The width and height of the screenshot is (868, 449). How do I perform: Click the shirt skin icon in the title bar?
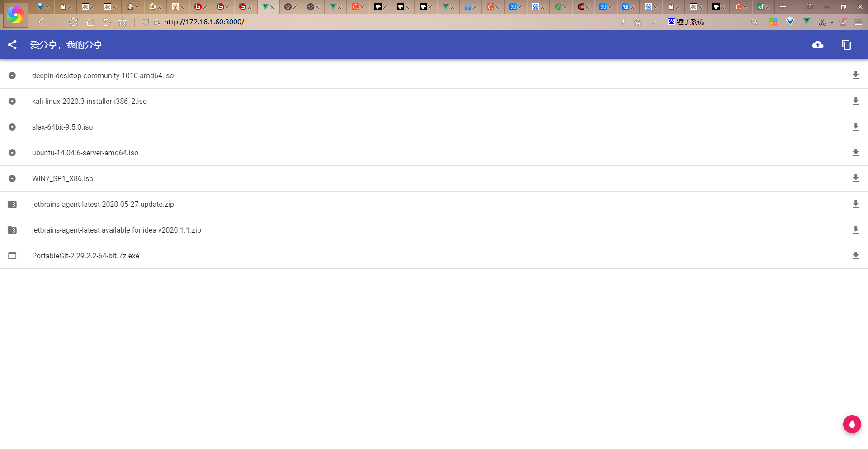pos(810,7)
